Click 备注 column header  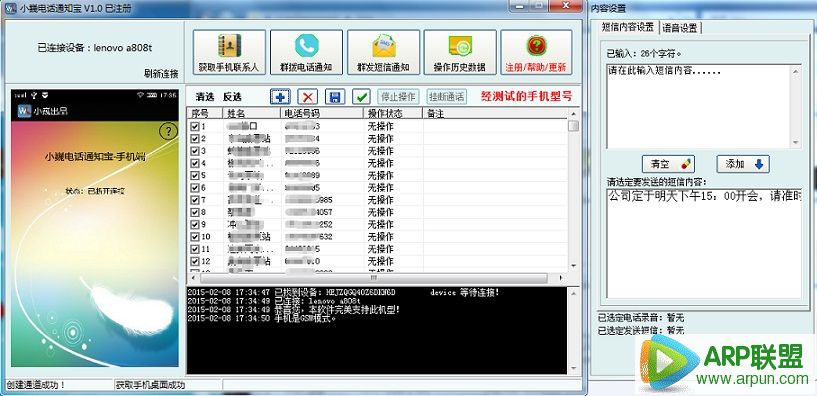[x=495, y=113]
